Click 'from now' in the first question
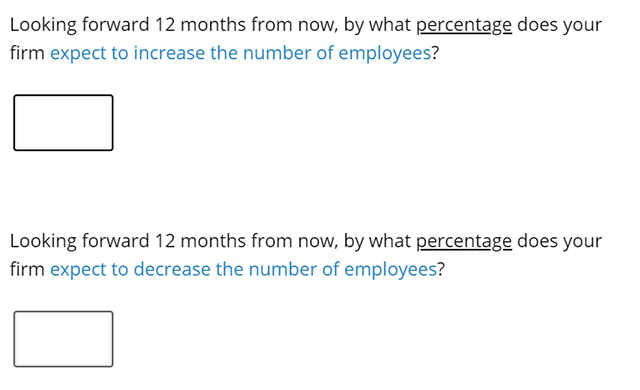 pyautogui.click(x=294, y=25)
